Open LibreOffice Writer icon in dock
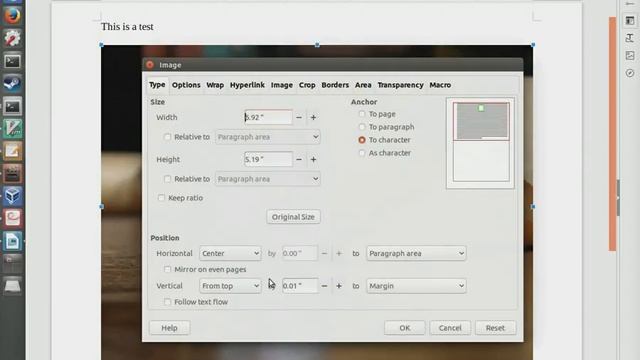Image resolution: width=640 pixels, height=360 pixels. [x=12, y=242]
